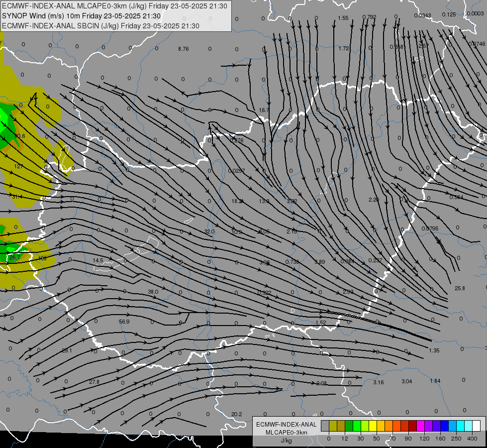Viewport: 487px width, 448px height.
Task: Click the map value '0.322'
Action: tap(264, 293)
